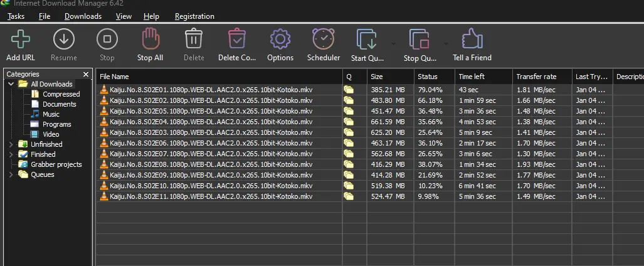Screen dimensions: 644x266
Task: Click the queue icon for S02E11 row
Action: [x=349, y=196]
